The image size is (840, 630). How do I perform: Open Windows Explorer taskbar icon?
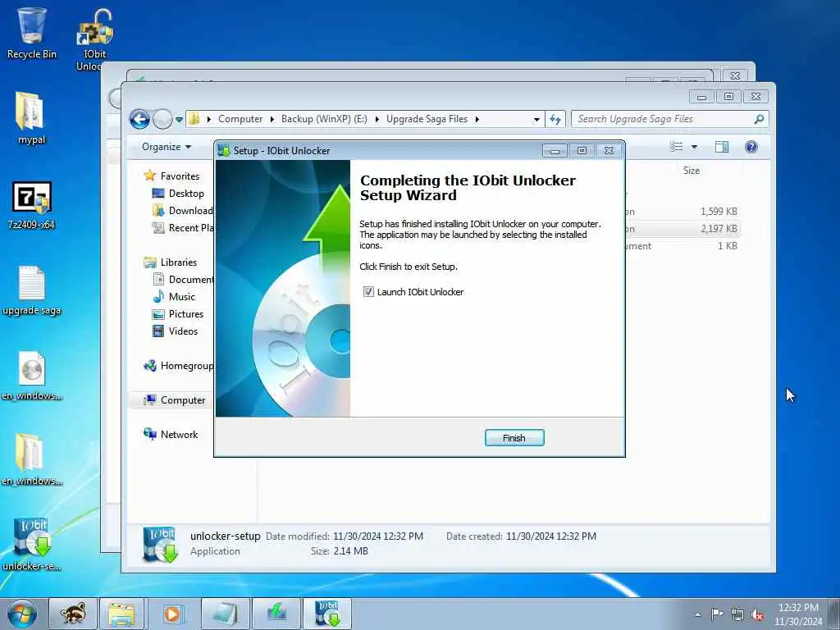coord(122,614)
